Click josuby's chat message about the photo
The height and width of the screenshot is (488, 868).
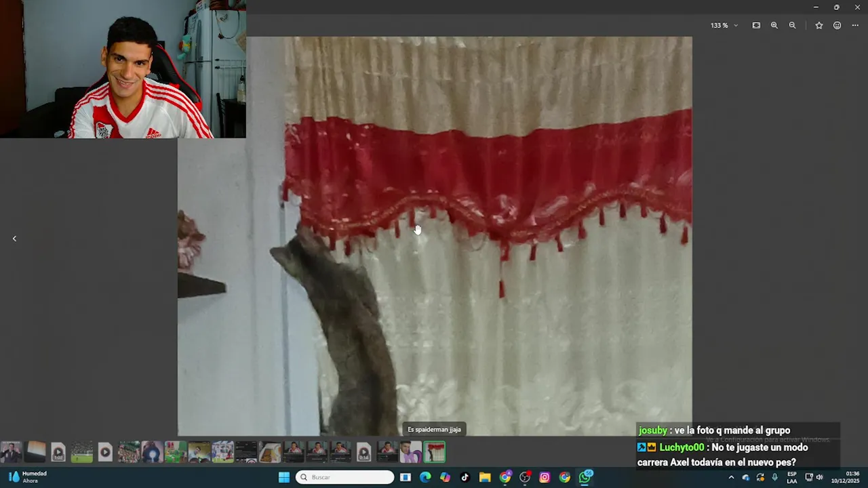714,430
